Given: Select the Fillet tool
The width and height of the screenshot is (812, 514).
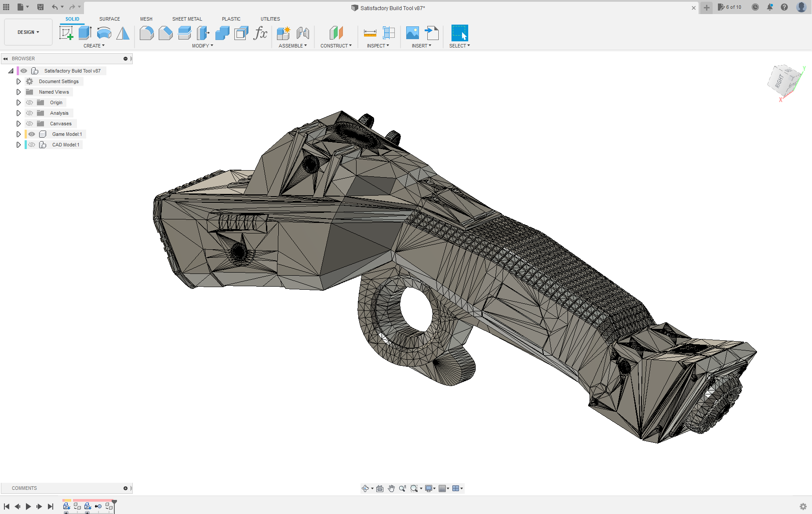Looking at the screenshot, I should tap(146, 33).
